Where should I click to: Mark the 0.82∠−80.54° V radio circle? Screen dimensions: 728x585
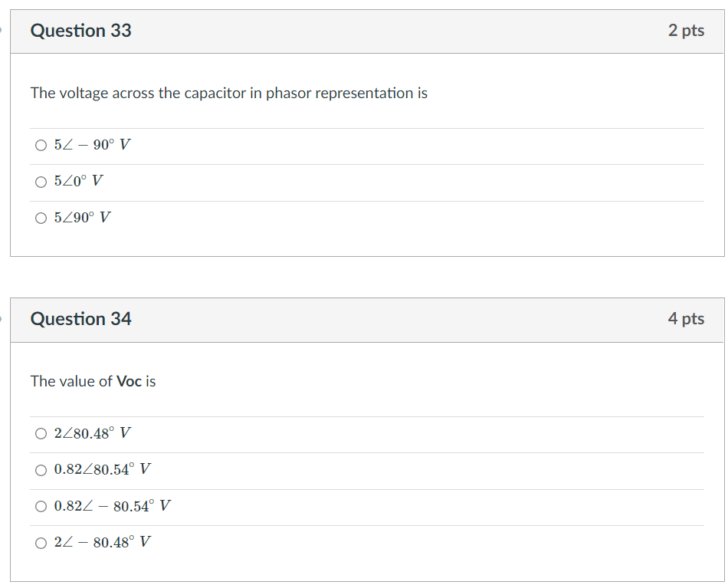tap(41, 506)
